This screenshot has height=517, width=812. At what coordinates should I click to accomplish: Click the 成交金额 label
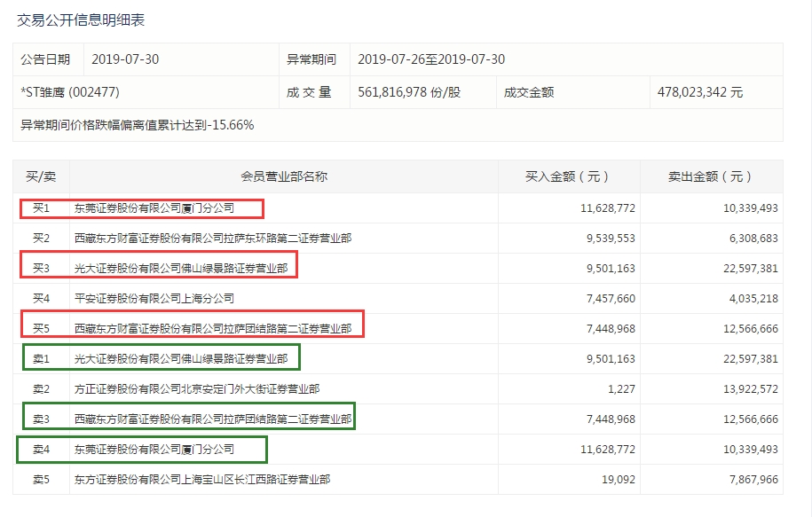coord(529,92)
